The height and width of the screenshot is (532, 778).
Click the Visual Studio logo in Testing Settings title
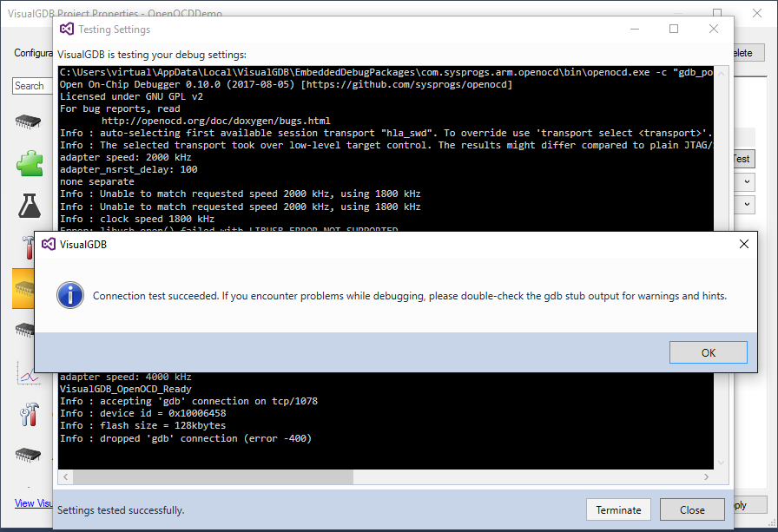[x=67, y=30]
